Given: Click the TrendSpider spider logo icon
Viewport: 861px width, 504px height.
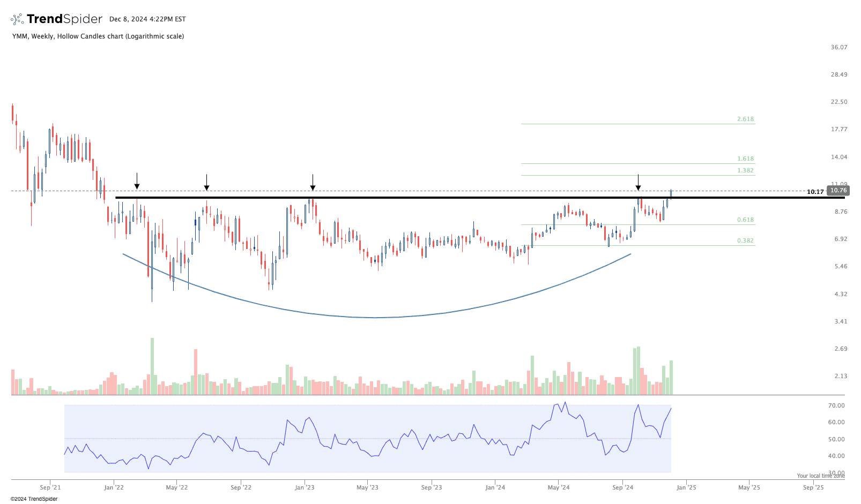Looking at the screenshot, I should (17, 19).
